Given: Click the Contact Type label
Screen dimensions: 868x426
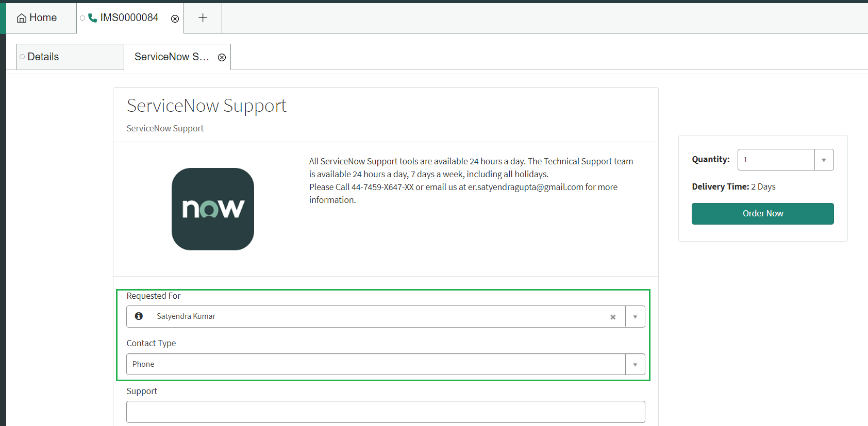Looking at the screenshot, I should click(x=151, y=343).
